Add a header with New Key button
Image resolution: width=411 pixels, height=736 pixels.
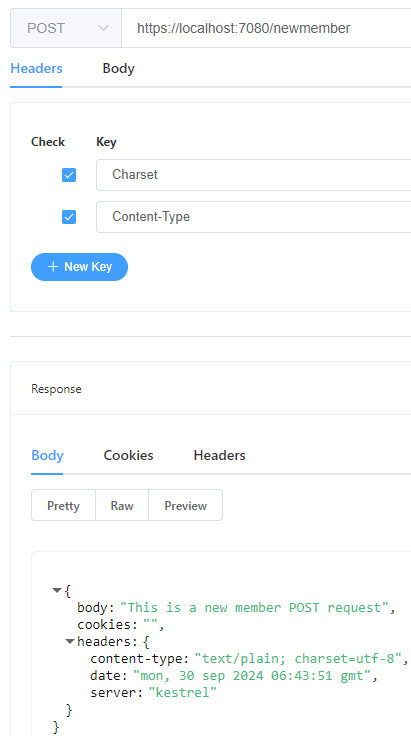pos(79,267)
